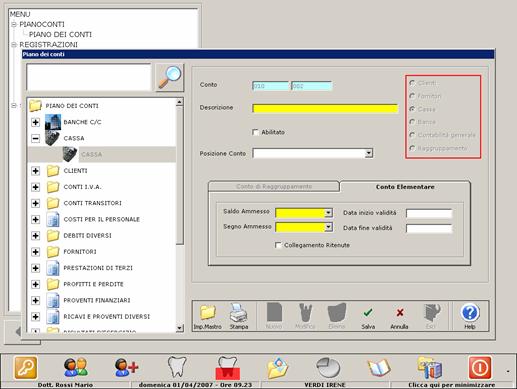
Task: Toggle the Abilitato checkbox
Action: click(256, 132)
